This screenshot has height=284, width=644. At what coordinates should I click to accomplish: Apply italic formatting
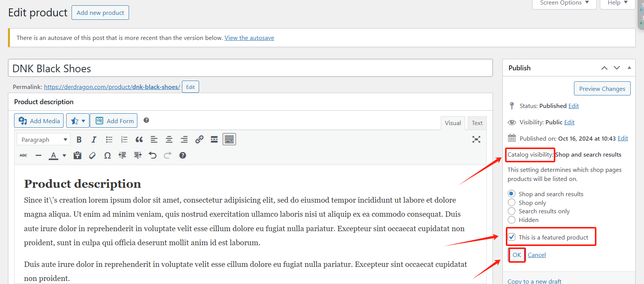pos(94,140)
